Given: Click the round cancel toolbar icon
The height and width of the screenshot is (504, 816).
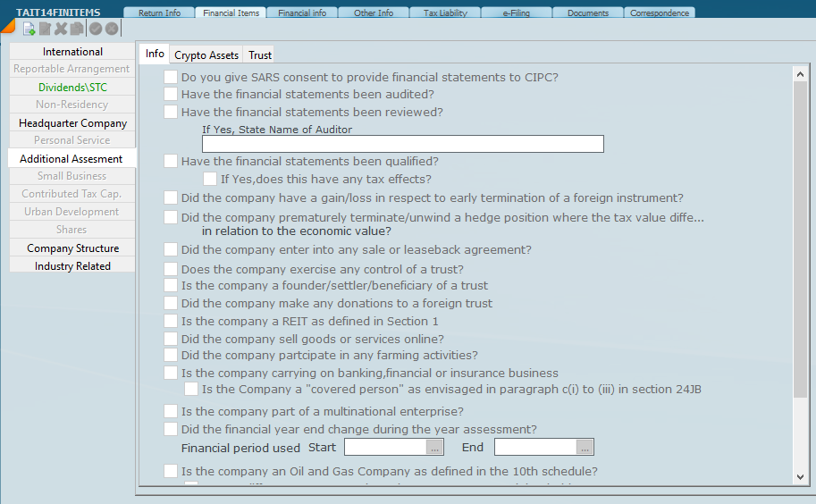Looking at the screenshot, I should pyautogui.click(x=112, y=29).
